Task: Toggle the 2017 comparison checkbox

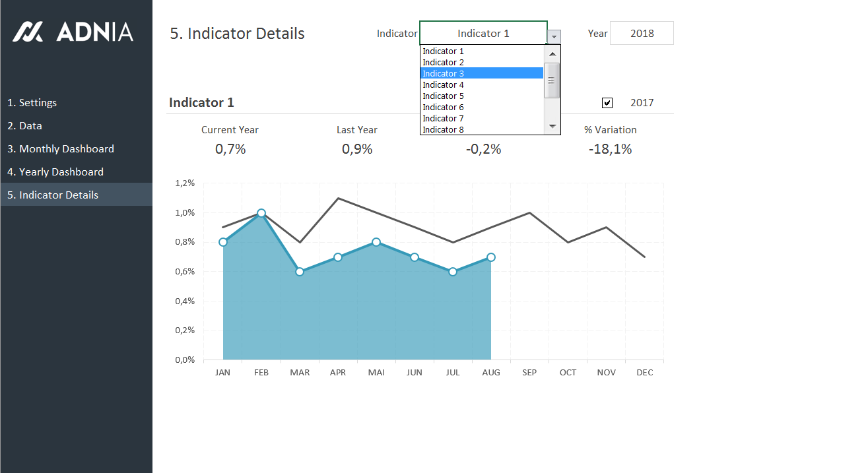Action: click(x=607, y=103)
